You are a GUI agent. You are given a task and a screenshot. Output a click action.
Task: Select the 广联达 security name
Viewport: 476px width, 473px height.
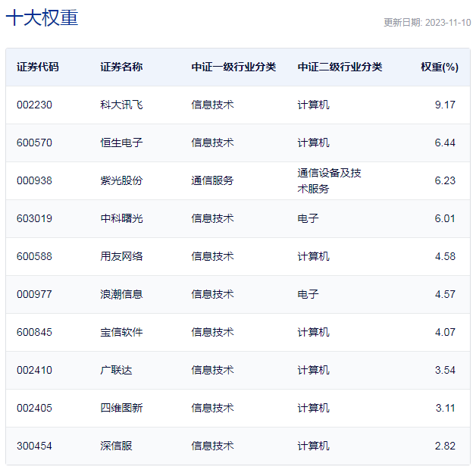(x=116, y=370)
